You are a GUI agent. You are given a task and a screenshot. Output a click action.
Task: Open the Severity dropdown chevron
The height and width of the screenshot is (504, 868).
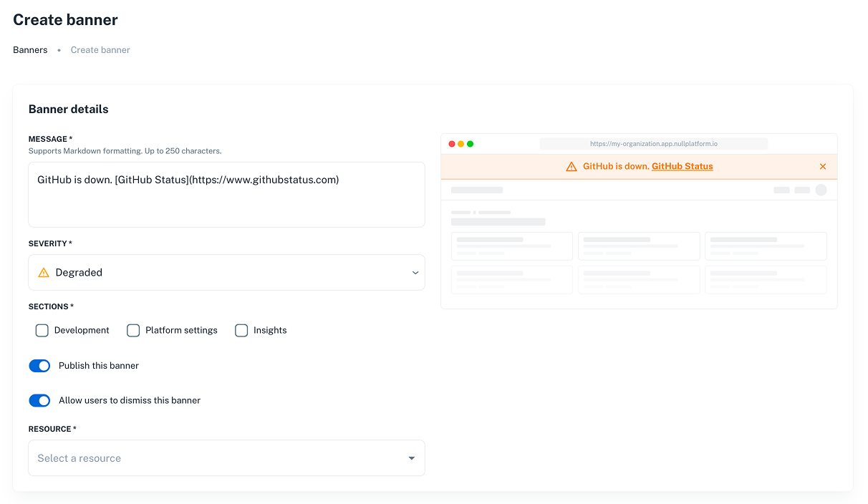[x=415, y=273]
